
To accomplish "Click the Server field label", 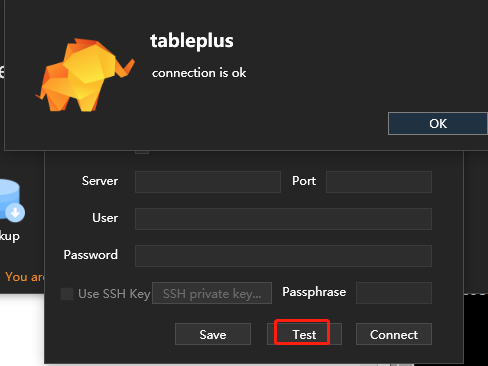I will point(100,181).
